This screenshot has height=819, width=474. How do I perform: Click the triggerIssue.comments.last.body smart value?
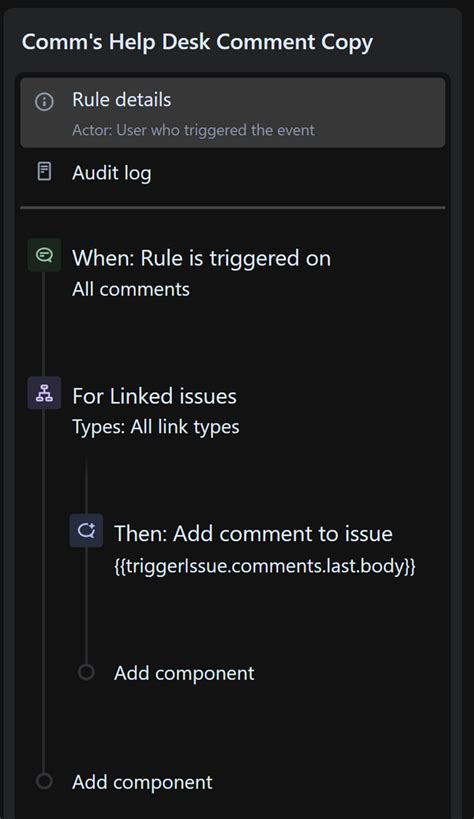pyautogui.click(x=265, y=566)
